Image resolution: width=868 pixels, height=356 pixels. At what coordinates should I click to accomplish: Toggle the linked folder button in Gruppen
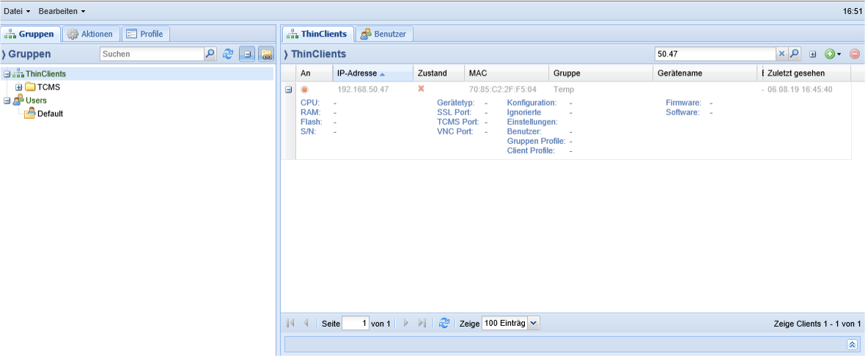[x=266, y=54]
